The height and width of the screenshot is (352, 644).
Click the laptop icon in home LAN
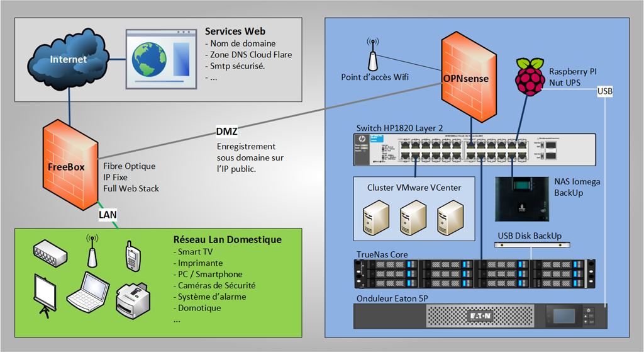(x=88, y=292)
